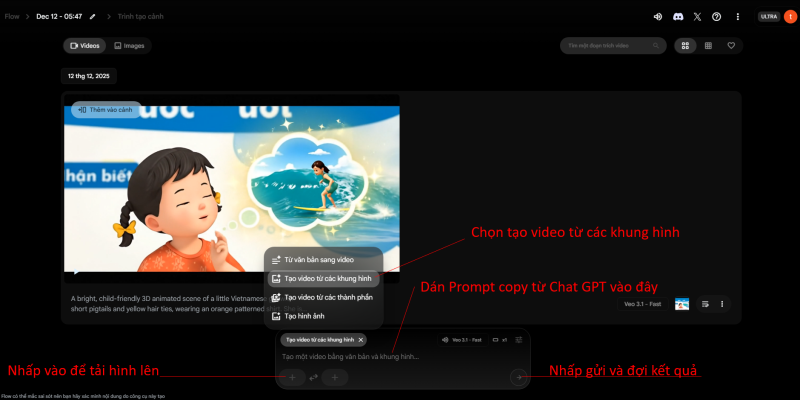Click the first frame upload plus button

click(x=291, y=377)
